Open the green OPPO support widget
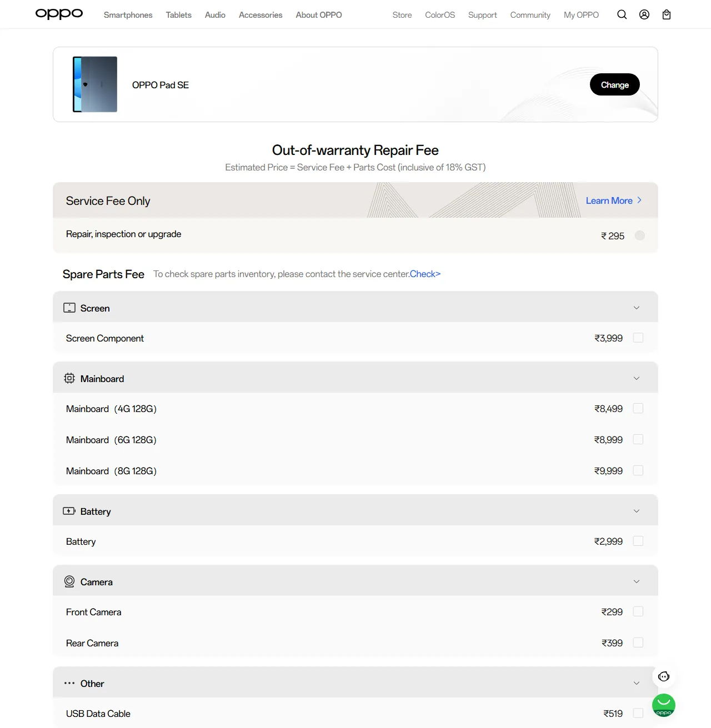 tap(664, 705)
